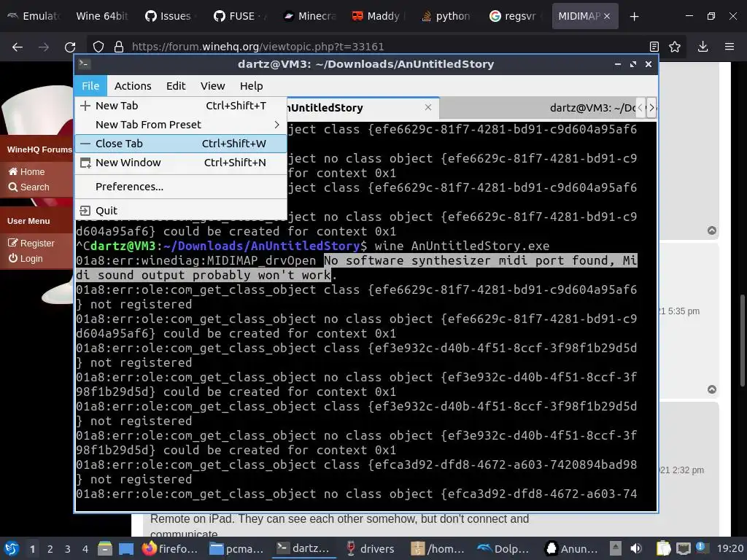747x560 pixels.
Task: Switch to the Issues GitHub tab
Action: point(169,16)
